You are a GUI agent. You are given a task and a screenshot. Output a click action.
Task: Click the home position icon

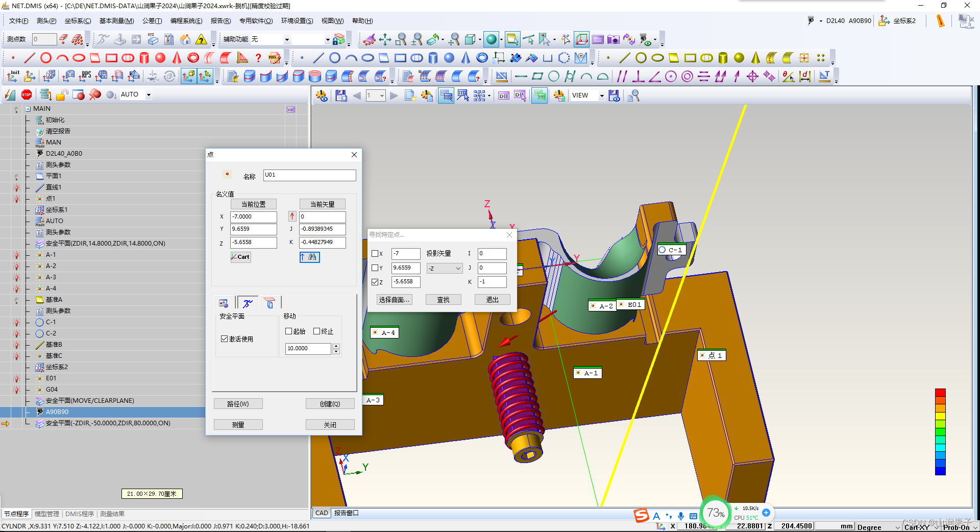pyautogui.click(x=185, y=39)
